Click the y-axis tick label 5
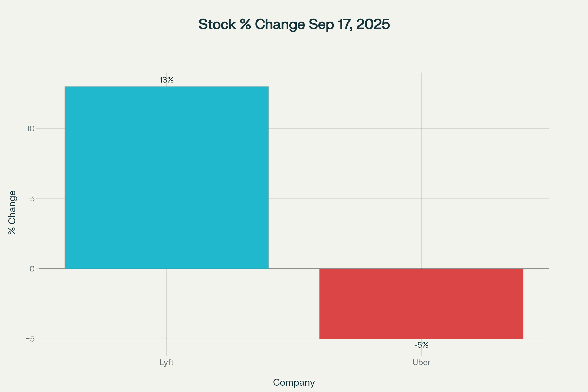Image resolution: width=588 pixels, height=392 pixels. click(x=32, y=199)
